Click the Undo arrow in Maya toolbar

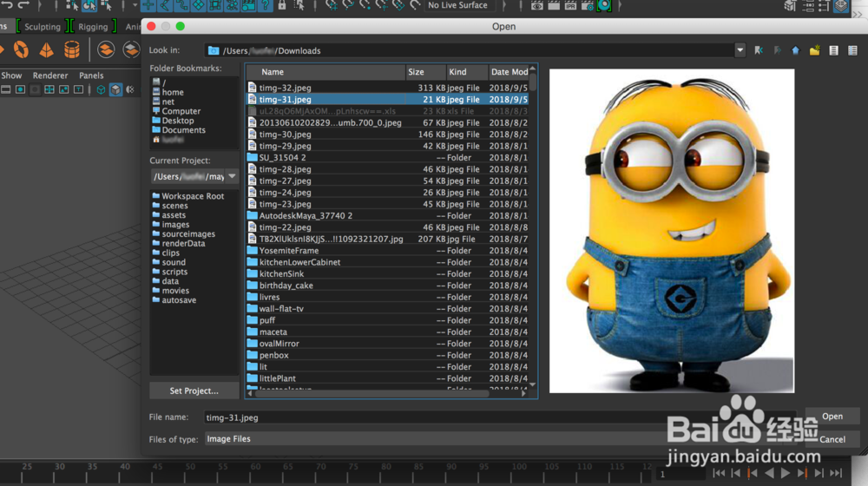click(x=7, y=5)
